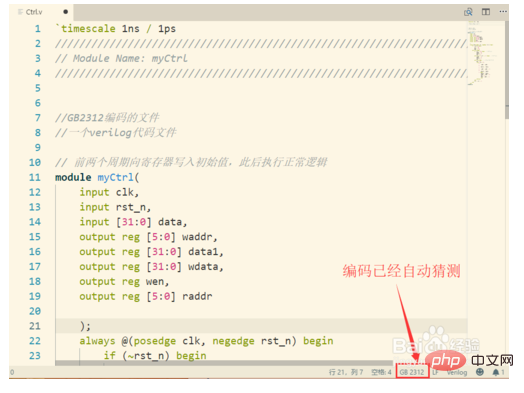Screen dimensions: 524x393
Task: Change indentation via '空格: 4' status item
Action: point(381,372)
